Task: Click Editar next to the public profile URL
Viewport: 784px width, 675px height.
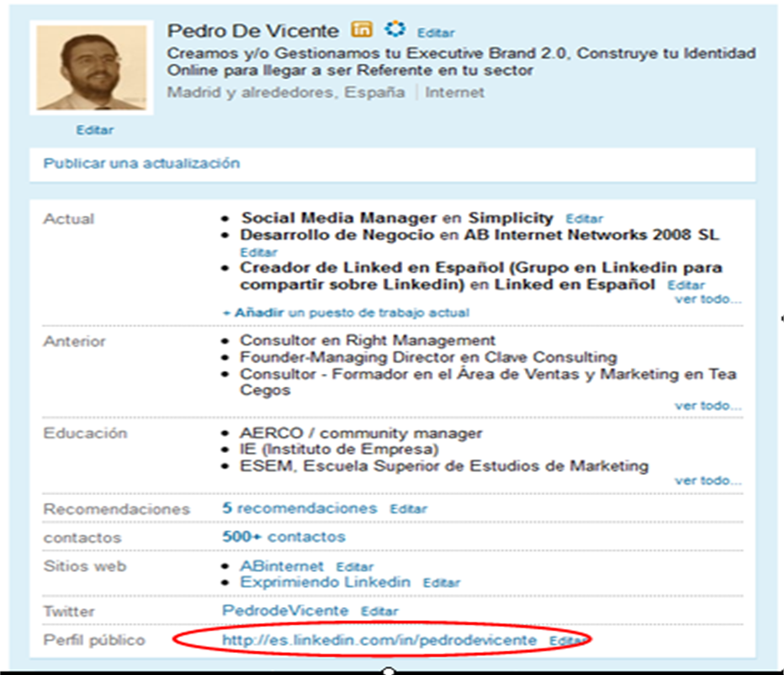Action: [568, 641]
